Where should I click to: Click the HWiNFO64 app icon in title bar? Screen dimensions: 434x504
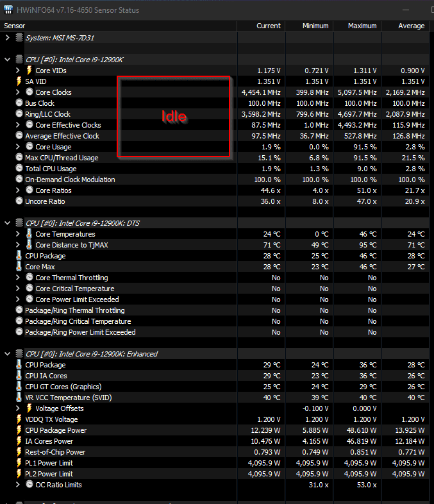pyautogui.click(x=8, y=10)
